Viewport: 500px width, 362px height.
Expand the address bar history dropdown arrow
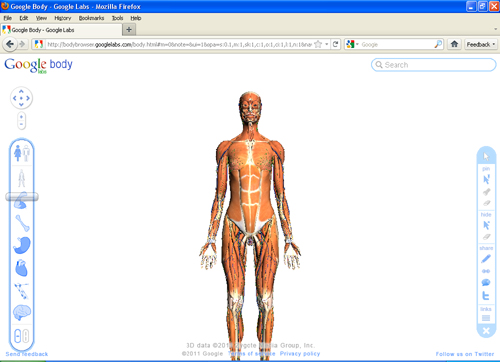click(x=327, y=44)
